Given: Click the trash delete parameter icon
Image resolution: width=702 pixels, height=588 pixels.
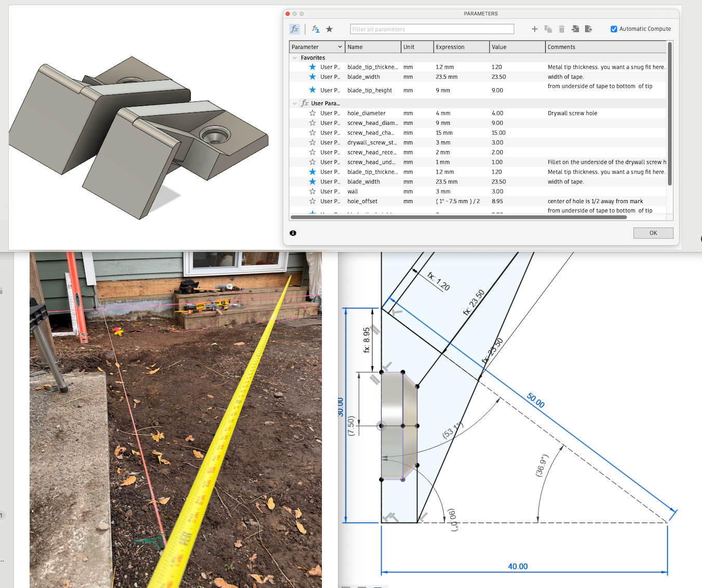Looking at the screenshot, I should (x=561, y=29).
